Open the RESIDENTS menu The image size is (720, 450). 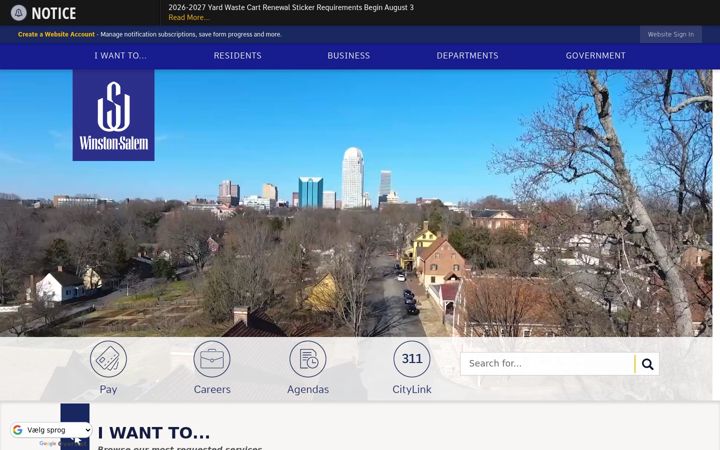click(x=237, y=56)
